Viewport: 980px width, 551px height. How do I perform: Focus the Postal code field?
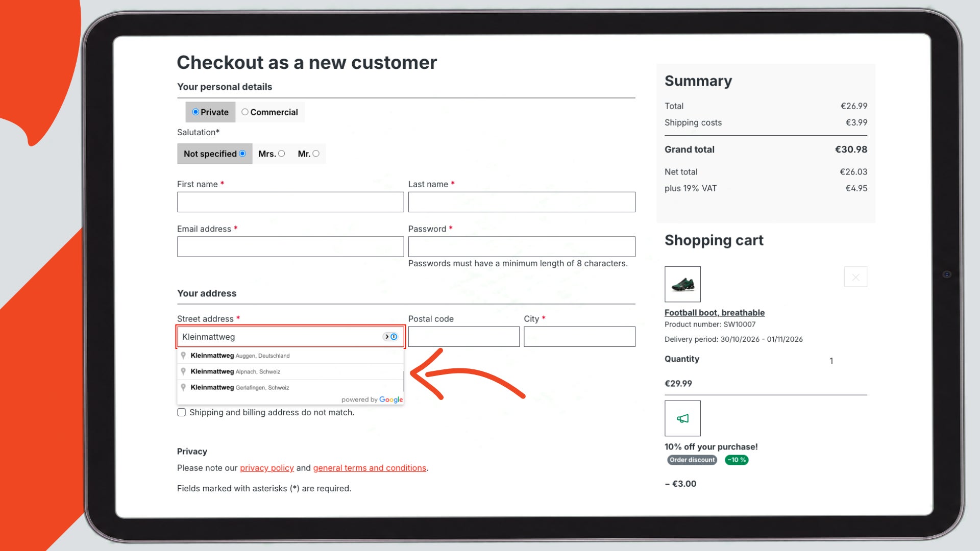click(464, 337)
